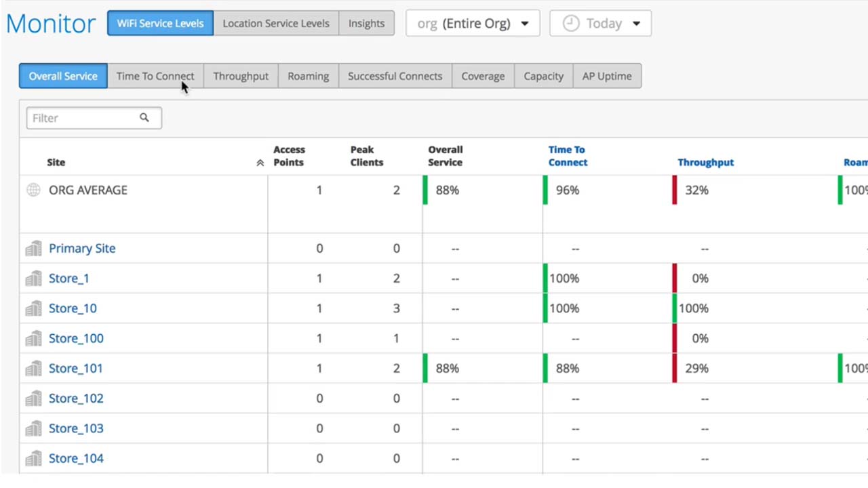The height and width of the screenshot is (488, 868).
Task: Open the Store_1 site link
Action: point(68,279)
